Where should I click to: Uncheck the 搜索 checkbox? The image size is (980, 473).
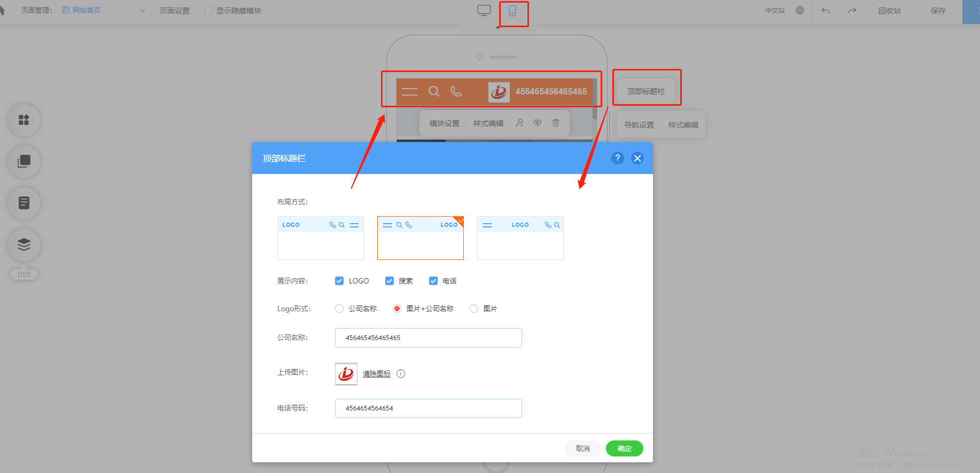390,281
